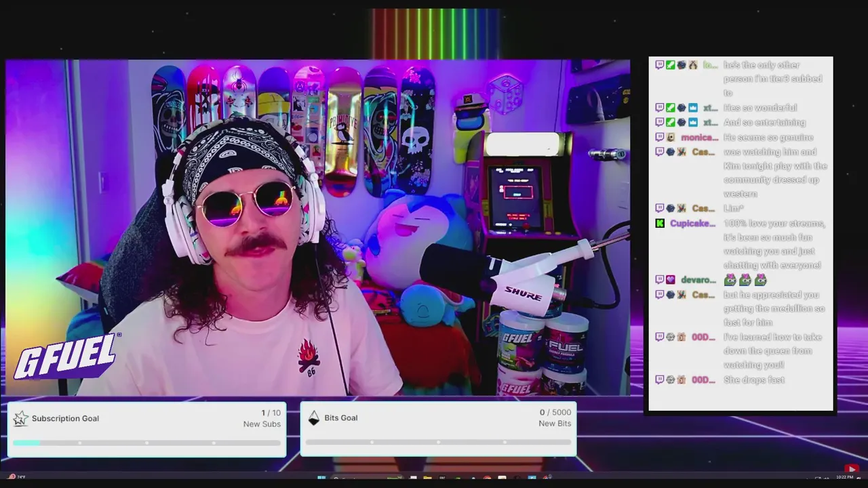Click the username 'Cupicake...' in chat
Viewport: 868px width, 488px height.
tap(692, 223)
